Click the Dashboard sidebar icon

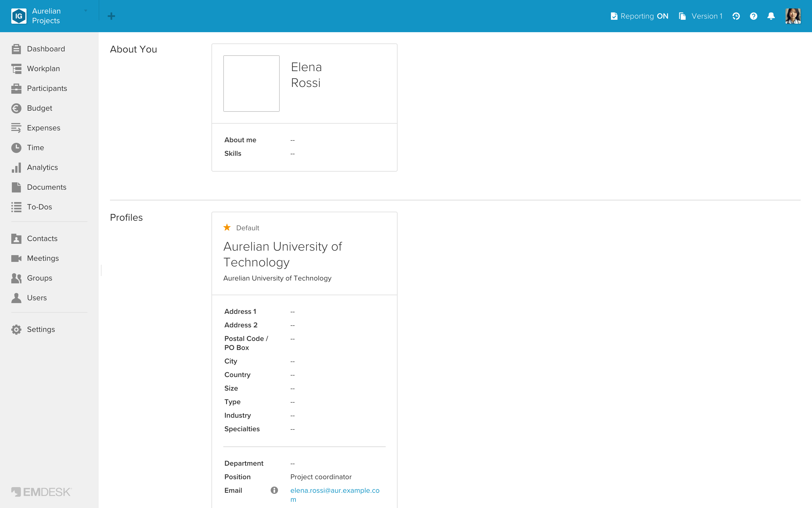click(x=16, y=49)
